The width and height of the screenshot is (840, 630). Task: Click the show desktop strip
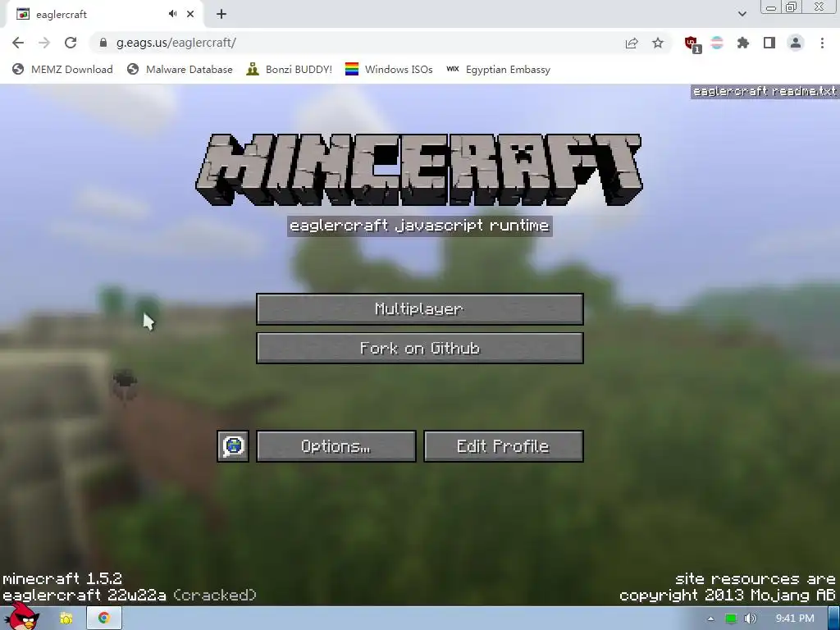(x=834, y=619)
